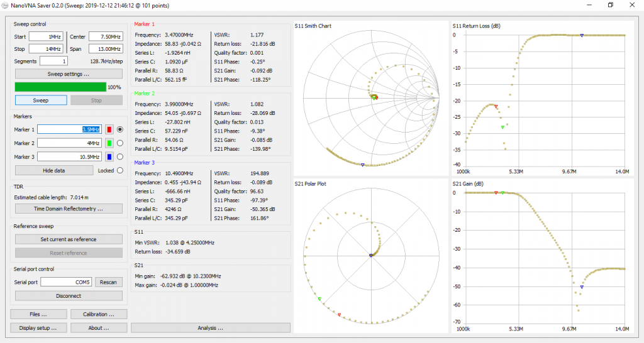Close the NanoVNA Saver window
Viewport: 644px width, 343px height.
click(x=632, y=5)
